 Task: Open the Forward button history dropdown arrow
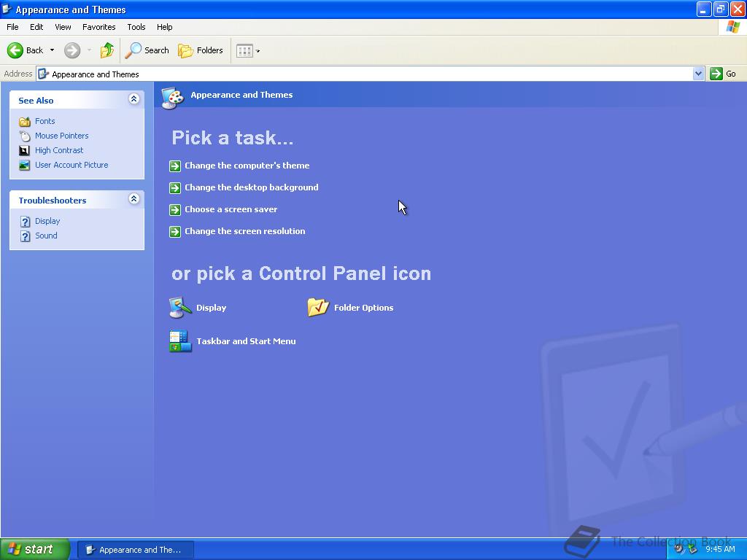pyautogui.click(x=89, y=50)
